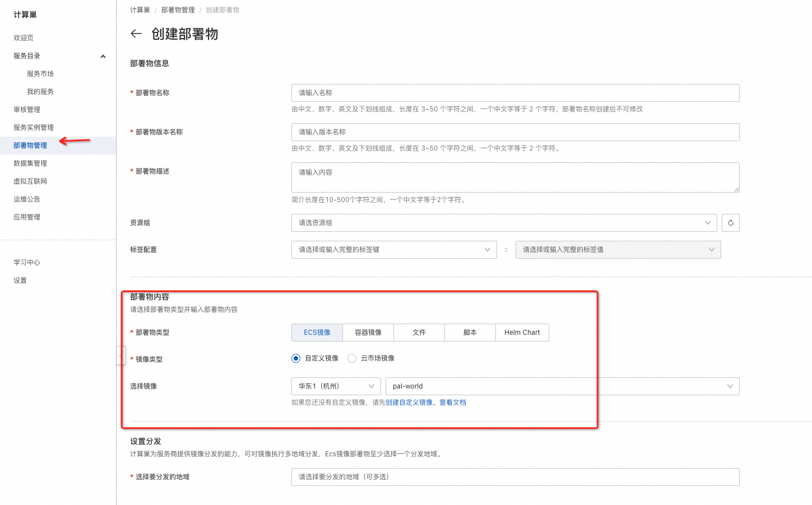Image resolution: width=812 pixels, height=505 pixels.
Task: Select the 云市场镜像 radio button
Action: point(352,358)
